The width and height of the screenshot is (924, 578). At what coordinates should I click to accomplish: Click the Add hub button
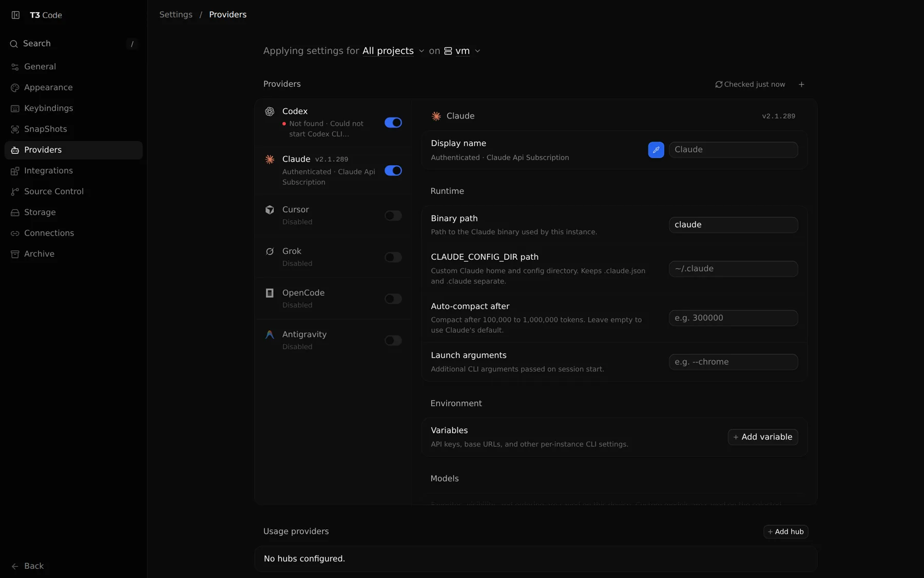785,532
